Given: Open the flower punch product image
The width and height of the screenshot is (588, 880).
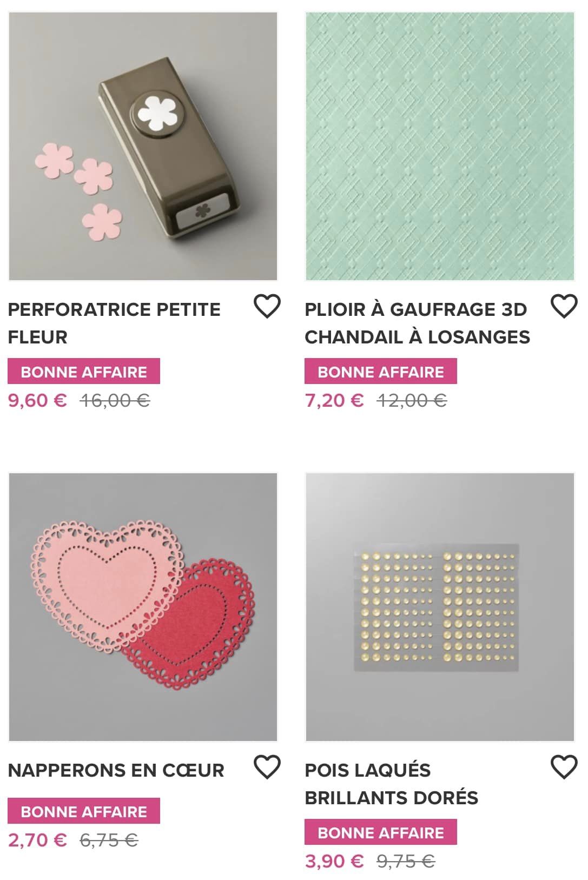Looking at the screenshot, I should (x=143, y=146).
